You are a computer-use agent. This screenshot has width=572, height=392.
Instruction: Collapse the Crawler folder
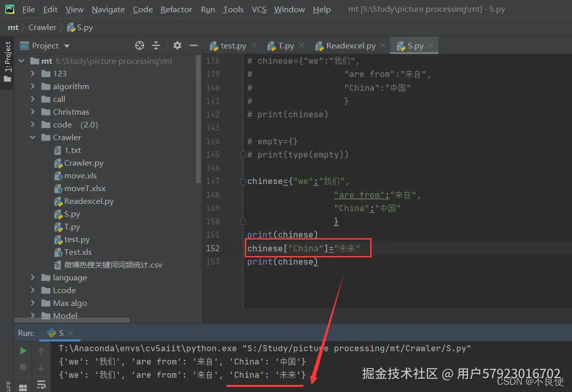tap(33, 138)
